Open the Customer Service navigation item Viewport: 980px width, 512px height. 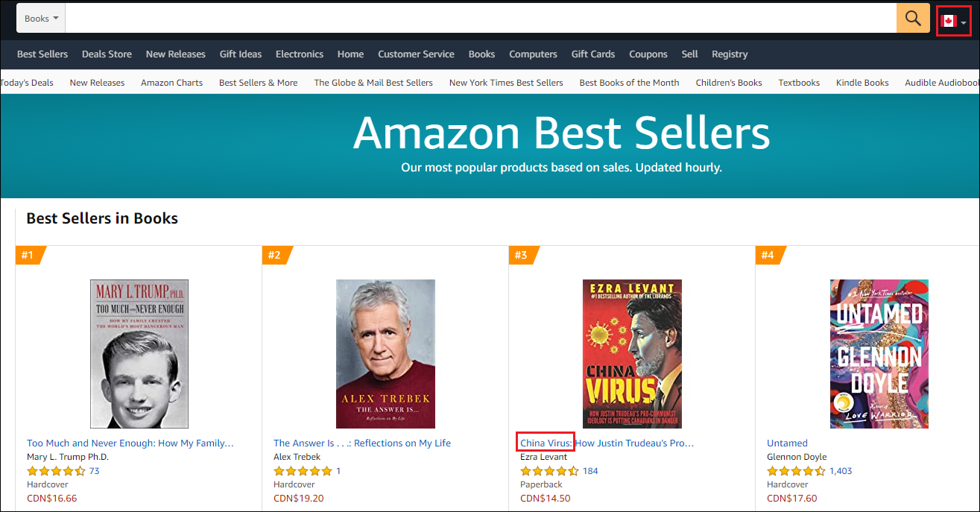click(x=416, y=54)
